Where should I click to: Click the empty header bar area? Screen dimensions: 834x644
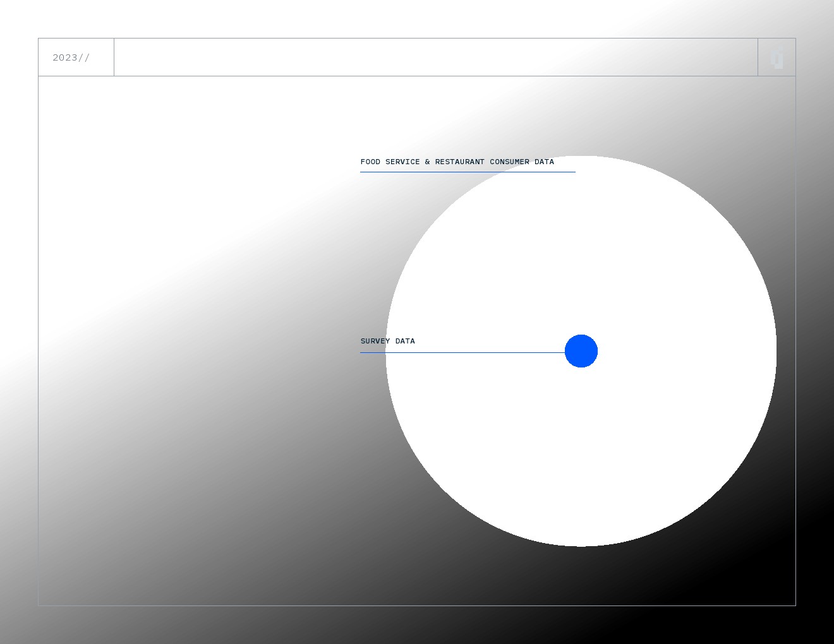point(436,57)
